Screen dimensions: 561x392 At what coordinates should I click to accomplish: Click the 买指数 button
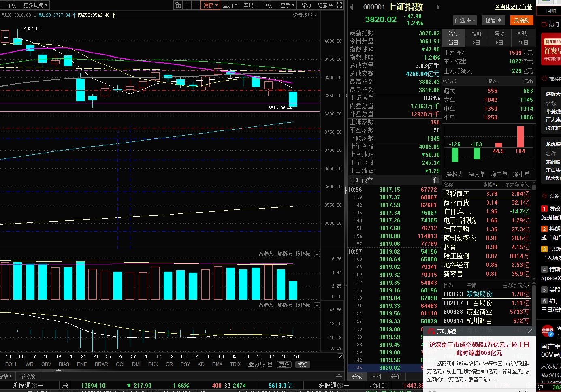coord(521,20)
